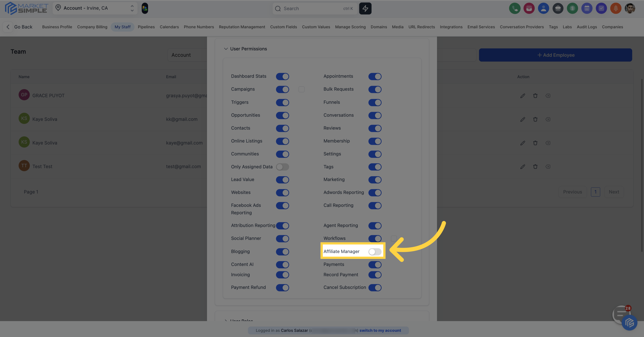
Task: Enable the Affiliate Manager toggle
Action: pos(375,252)
